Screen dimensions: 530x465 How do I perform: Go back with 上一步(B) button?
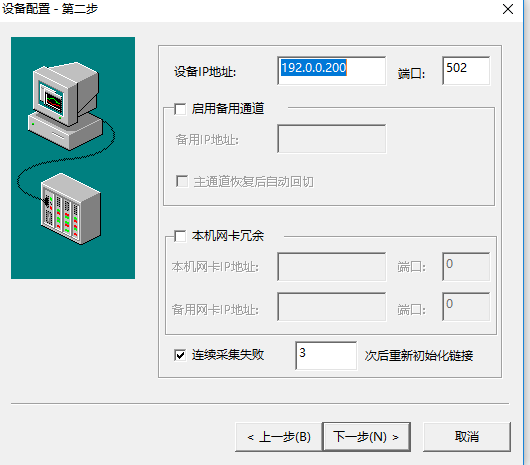tap(279, 437)
